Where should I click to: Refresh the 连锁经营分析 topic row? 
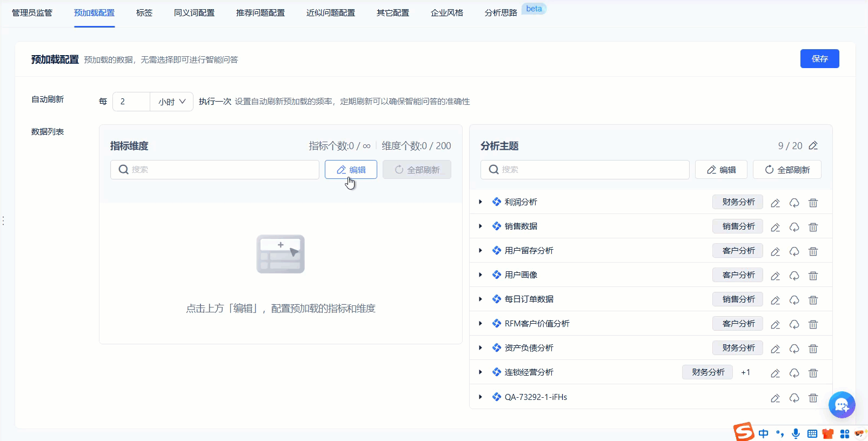(794, 373)
